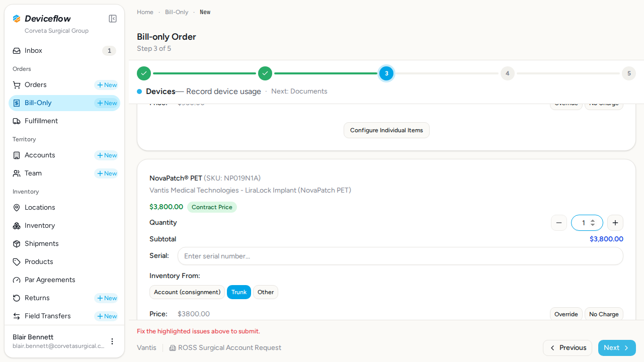Navigate to Home breadcrumb
Viewport: 644px width, 362px height.
click(x=145, y=12)
